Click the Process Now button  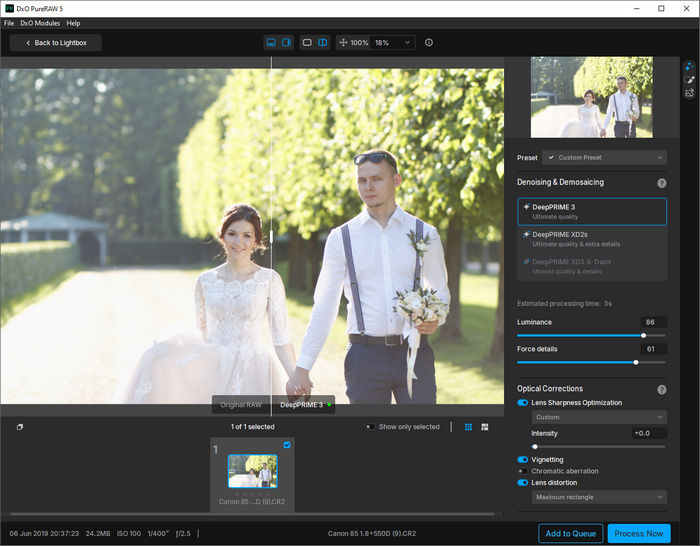pyautogui.click(x=639, y=534)
